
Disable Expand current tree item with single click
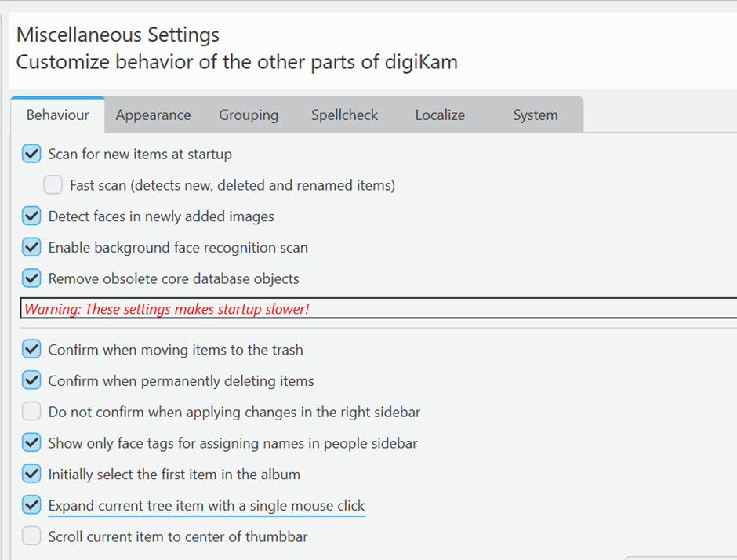click(x=31, y=505)
